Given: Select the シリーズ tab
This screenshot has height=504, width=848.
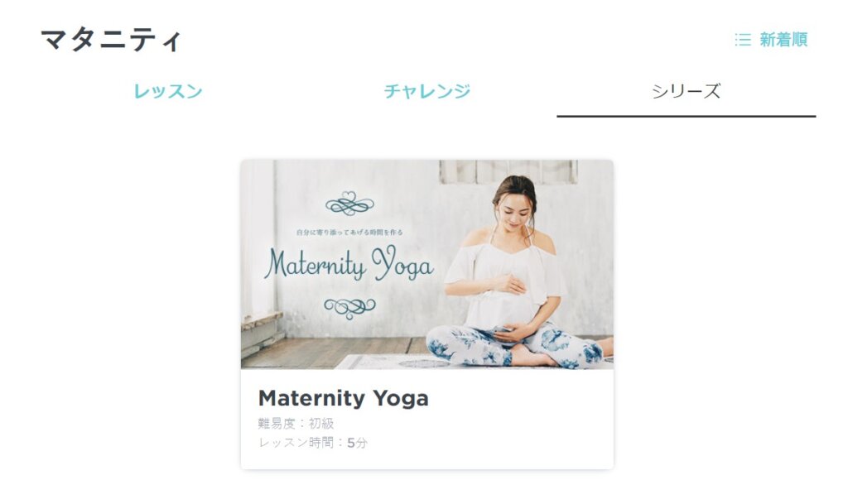Looking at the screenshot, I should (687, 91).
